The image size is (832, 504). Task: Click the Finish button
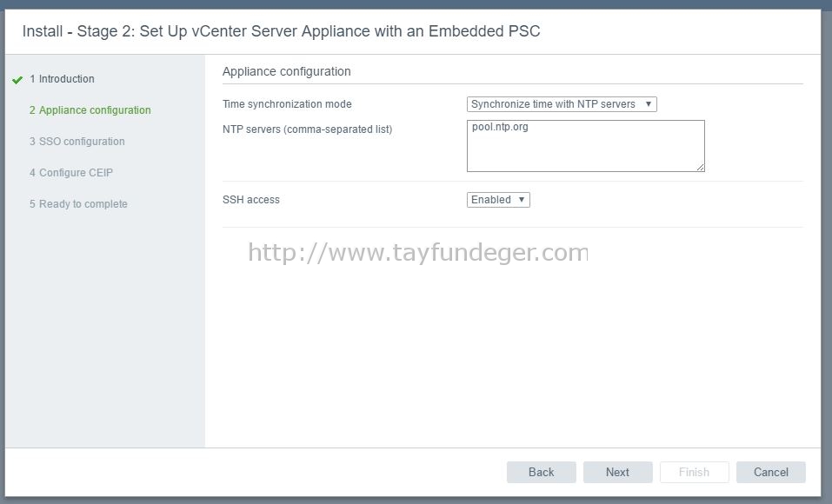coord(694,472)
